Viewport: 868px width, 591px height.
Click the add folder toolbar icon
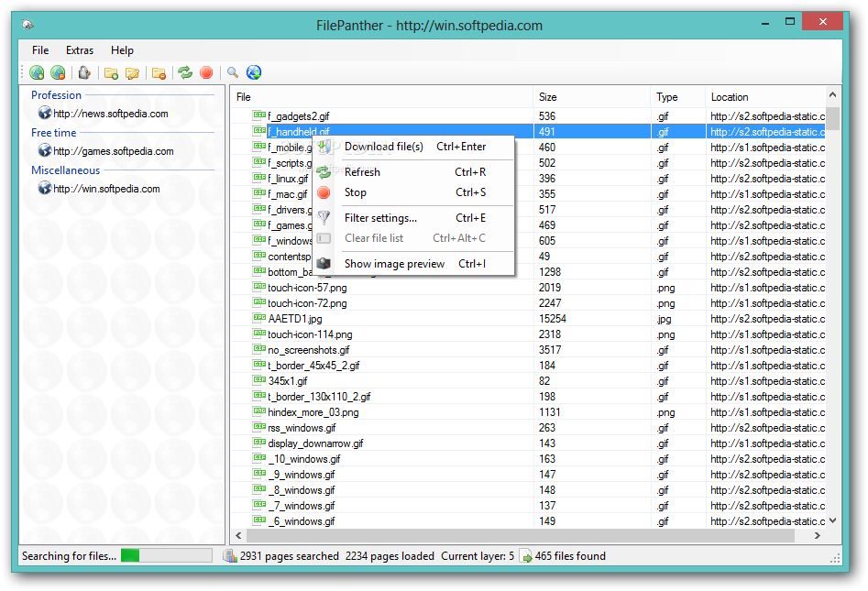click(x=111, y=73)
